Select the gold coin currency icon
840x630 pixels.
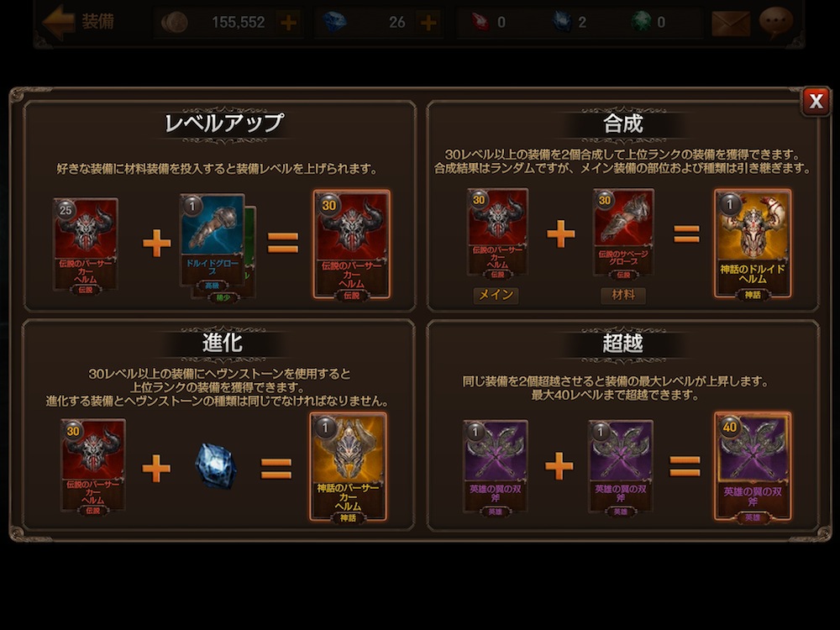175,23
